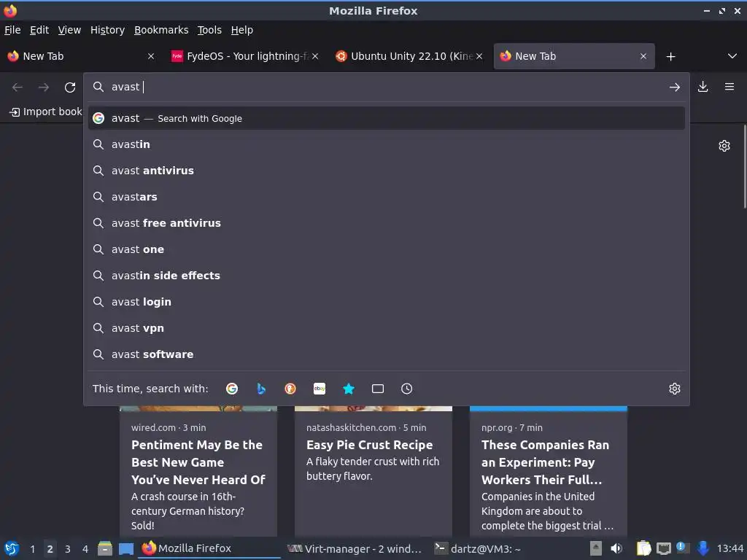The height and width of the screenshot is (560, 747).
Task: Open search settings gear in dropdown
Action: click(x=675, y=389)
